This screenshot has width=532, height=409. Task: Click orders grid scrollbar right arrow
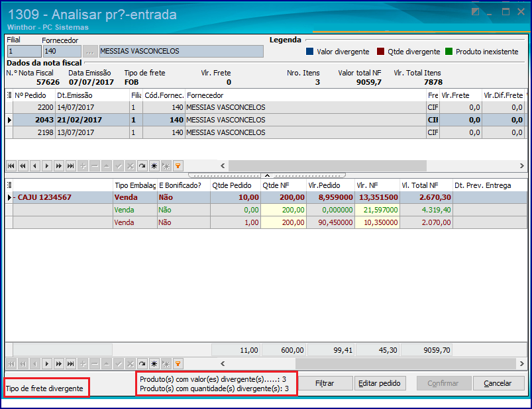(522, 165)
